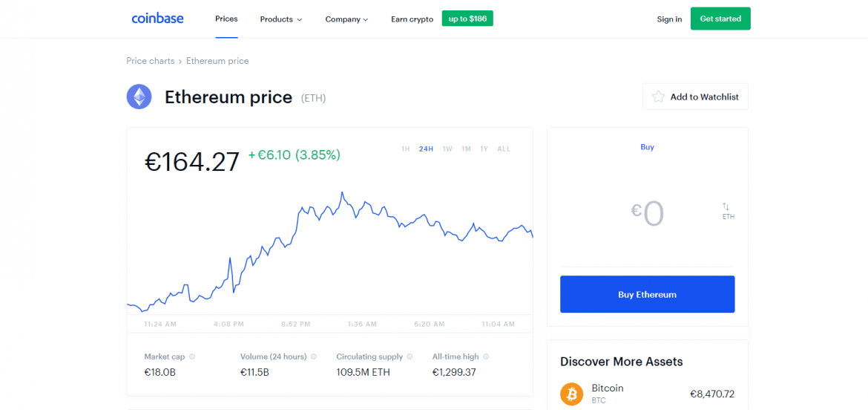The image size is (868, 410).
Task: Switch chart range to 1W
Action: pyautogui.click(x=447, y=149)
